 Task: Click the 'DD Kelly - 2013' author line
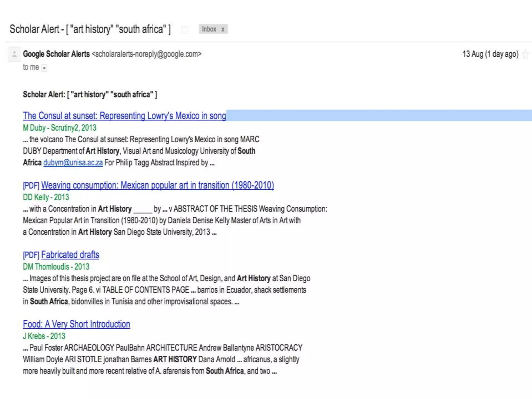tap(46, 197)
